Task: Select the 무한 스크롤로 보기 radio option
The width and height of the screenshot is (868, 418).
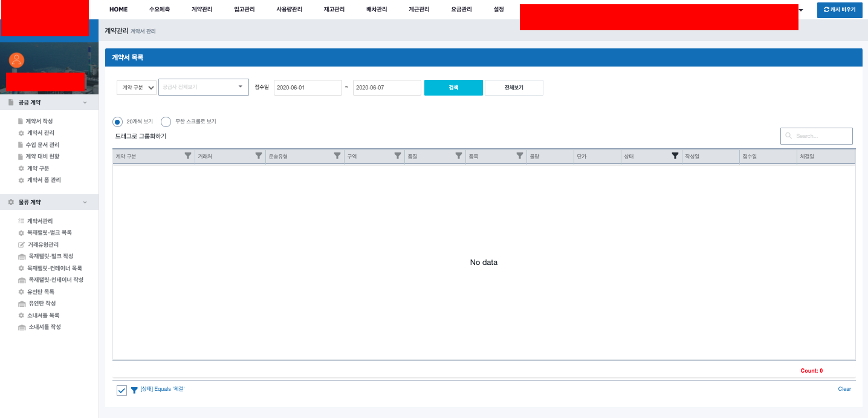Action: [x=166, y=122]
